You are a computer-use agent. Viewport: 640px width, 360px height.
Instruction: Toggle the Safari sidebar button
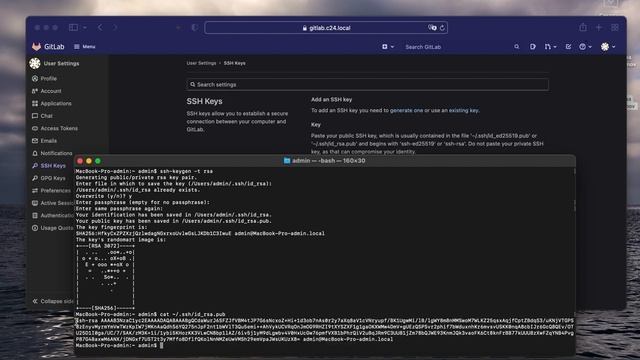73,27
